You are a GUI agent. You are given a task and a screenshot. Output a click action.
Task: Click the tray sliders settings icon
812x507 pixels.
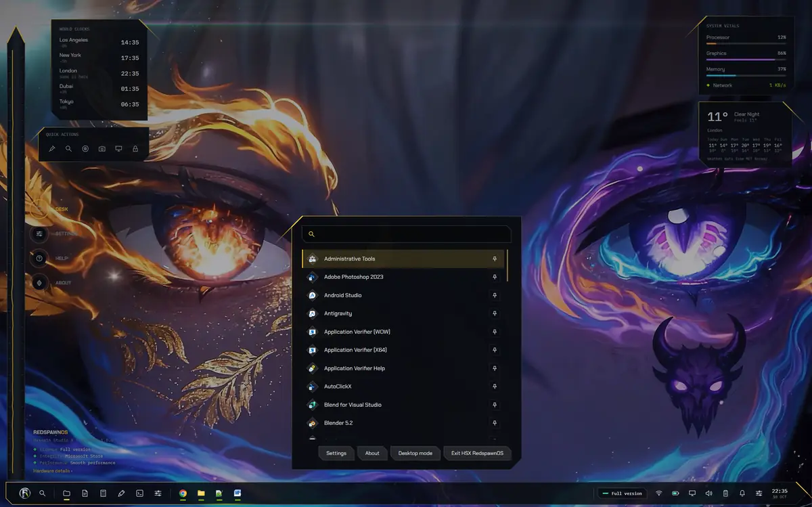click(x=759, y=493)
